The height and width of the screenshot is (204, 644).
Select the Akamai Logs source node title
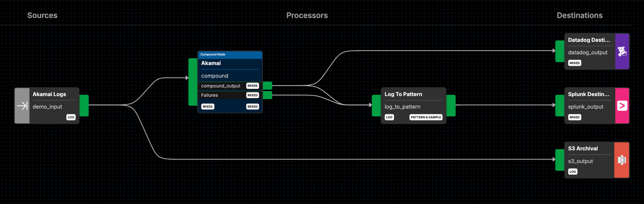(x=49, y=94)
